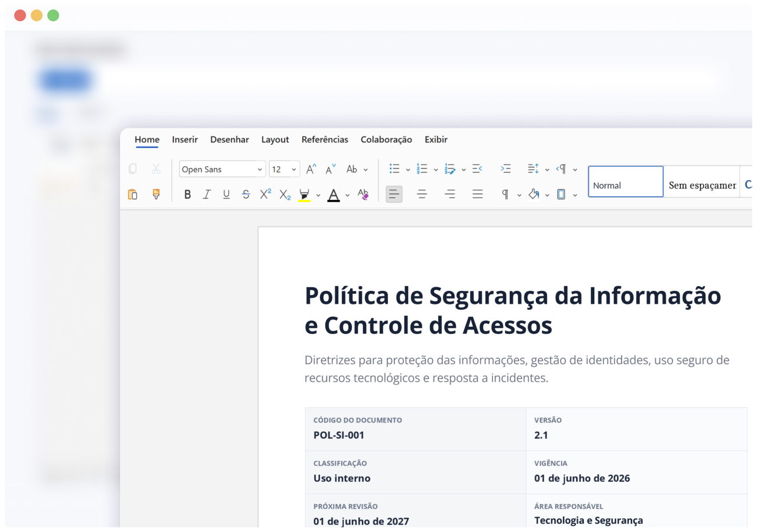Activate the Copy Style paintbrush
The width and height of the screenshot is (757, 532).
pos(156,194)
